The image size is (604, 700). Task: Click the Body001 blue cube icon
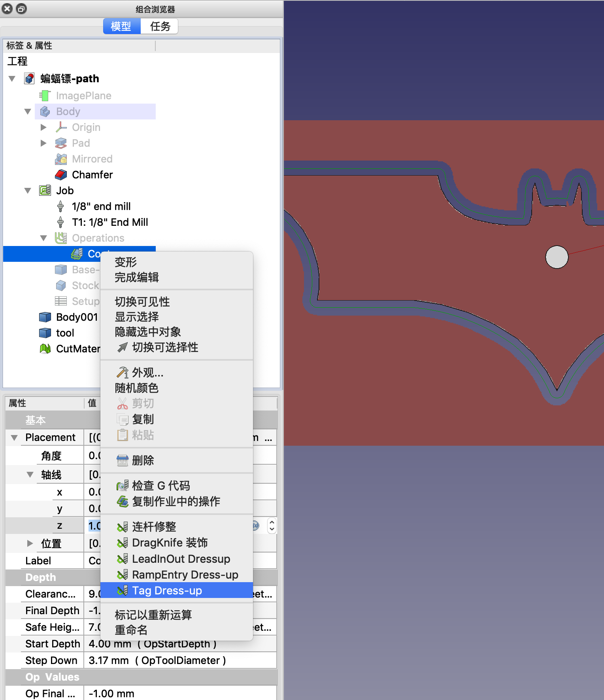point(45,317)
